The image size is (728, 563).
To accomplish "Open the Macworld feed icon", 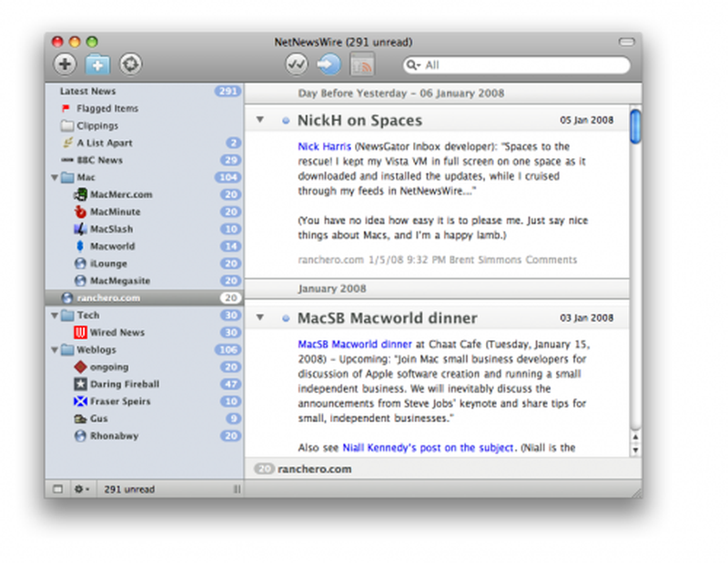I will pos(80,246).
